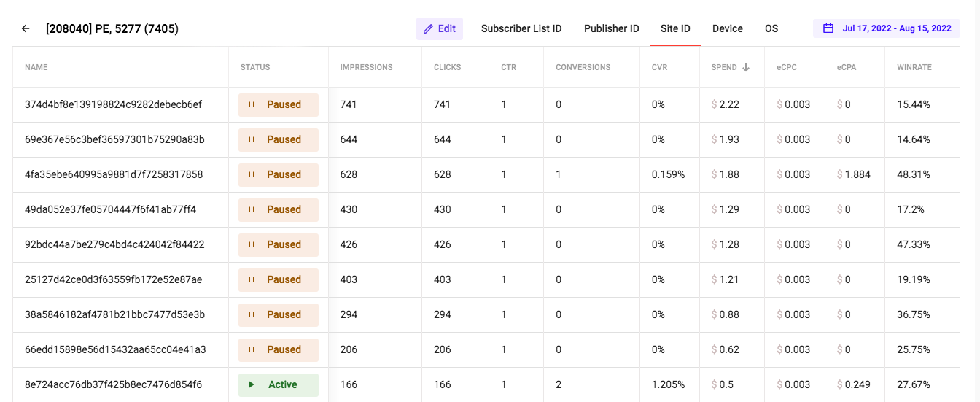This screenshot has width=980, height=402.
Task: Switch to Publisher ID tab
Action: [x=612, y=28]
